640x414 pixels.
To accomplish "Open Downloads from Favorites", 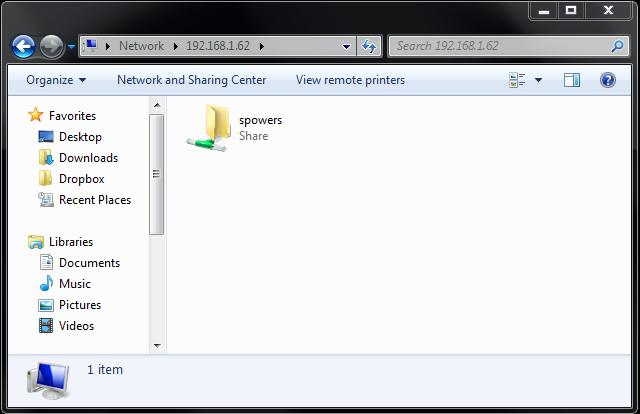I will point(88,158).
